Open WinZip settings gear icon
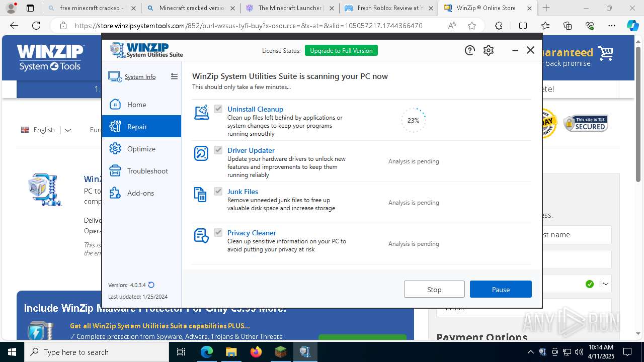Image resolution: width=644 pixels, height=362 pixels. tap(489, 50)
